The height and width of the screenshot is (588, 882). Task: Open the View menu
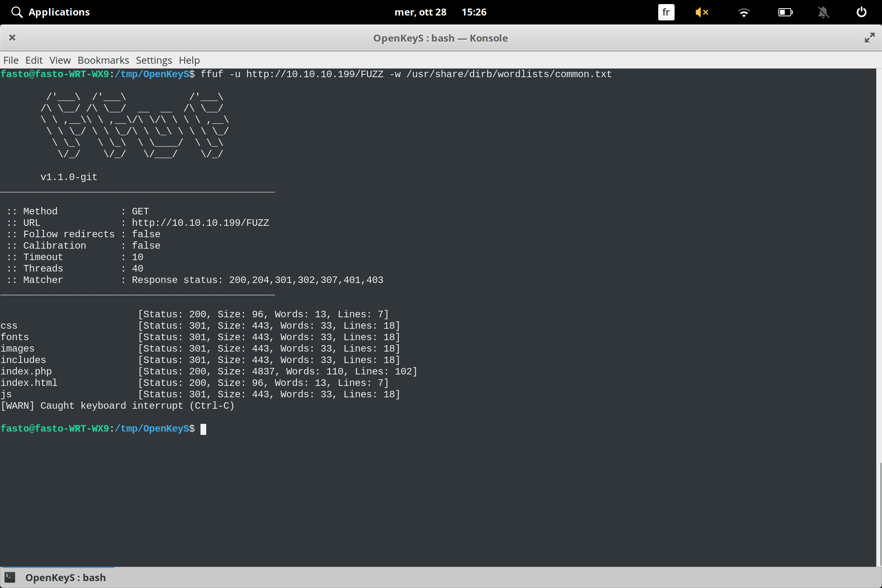pos(60,60)
